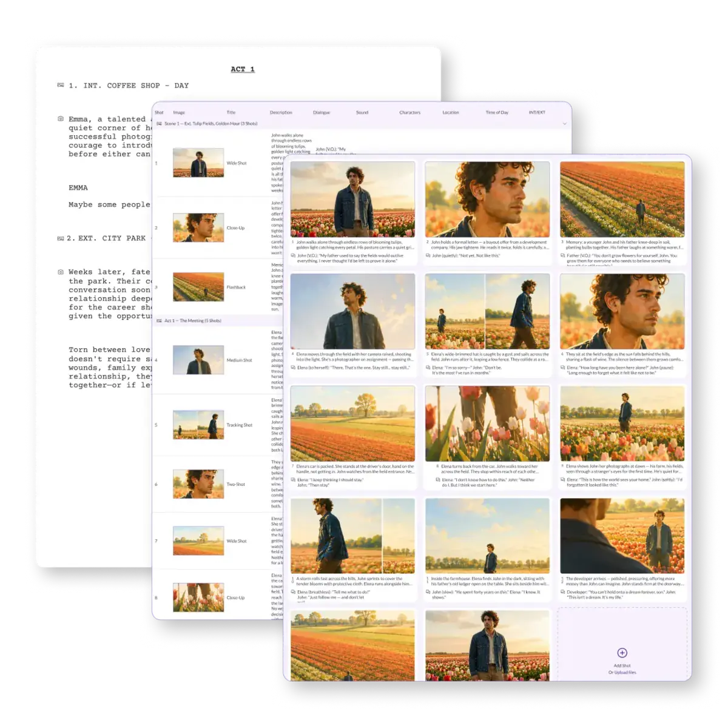Click the Dialogue column header
728x728 pixels.
(x=322, y=112)
